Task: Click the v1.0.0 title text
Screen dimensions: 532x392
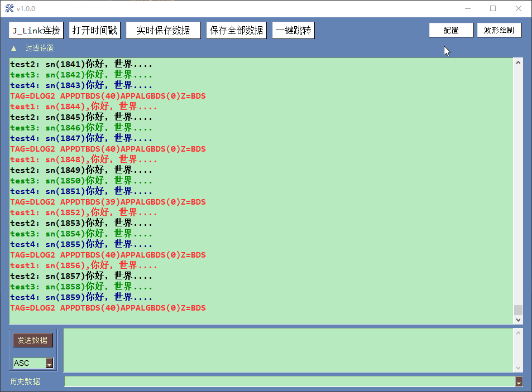Action: pyautogui.click(x=26, y=9)
